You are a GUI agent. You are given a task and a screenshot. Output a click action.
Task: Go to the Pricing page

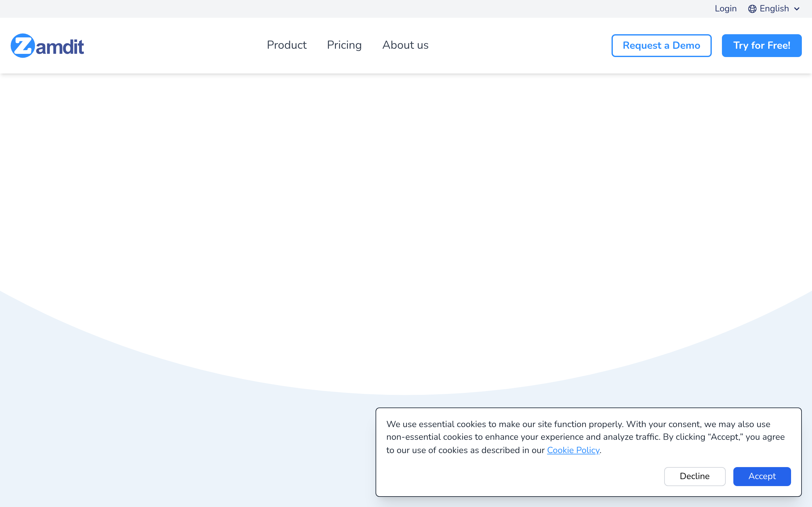(344, 45)
